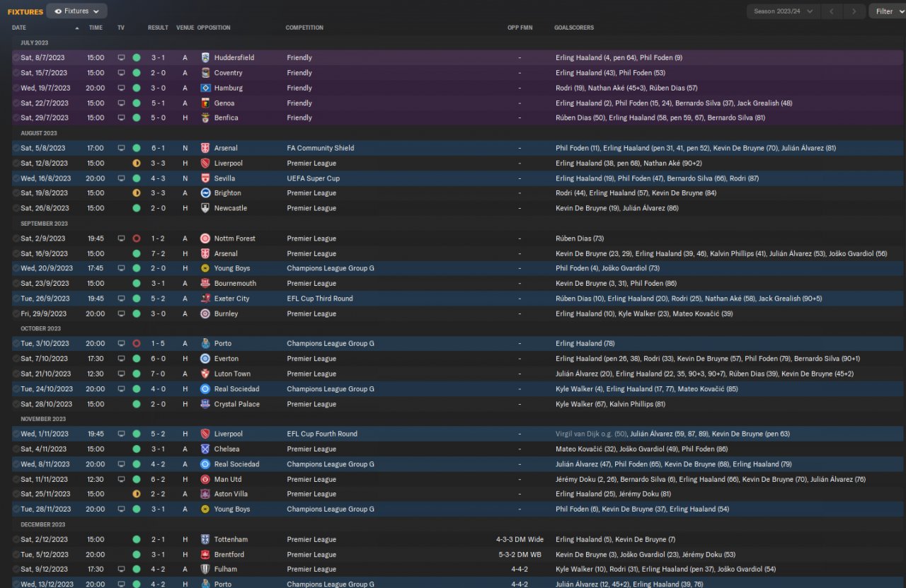
Task: Go to the previous season with the left arrow
Action: [x=833, y=11]
